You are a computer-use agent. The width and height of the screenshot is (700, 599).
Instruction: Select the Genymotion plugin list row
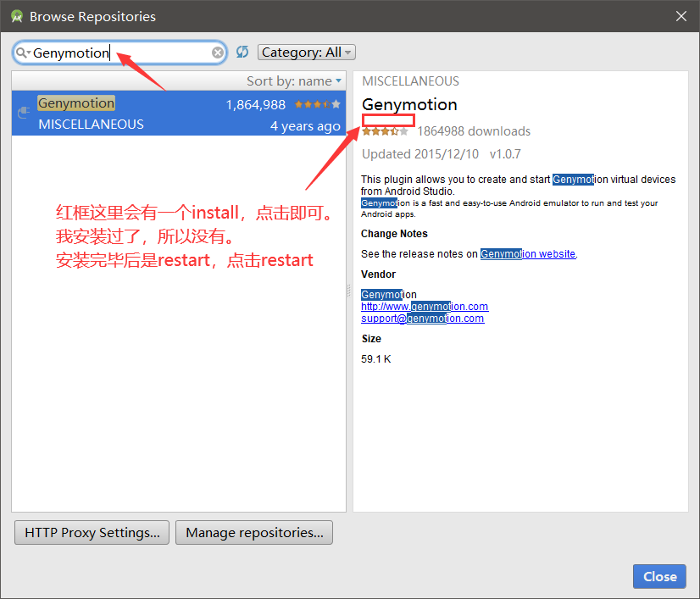point(179,114)
